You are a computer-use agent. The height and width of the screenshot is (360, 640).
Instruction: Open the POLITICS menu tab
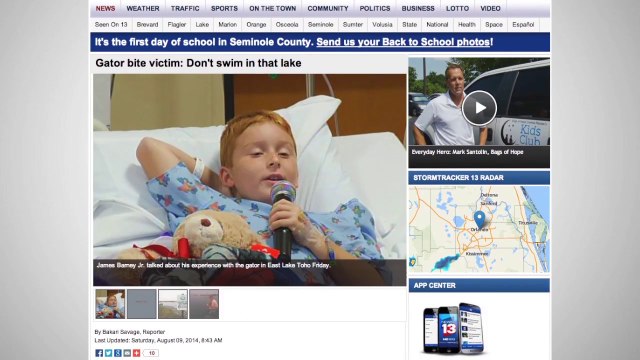pyautogui.click(x=375, y=9)
